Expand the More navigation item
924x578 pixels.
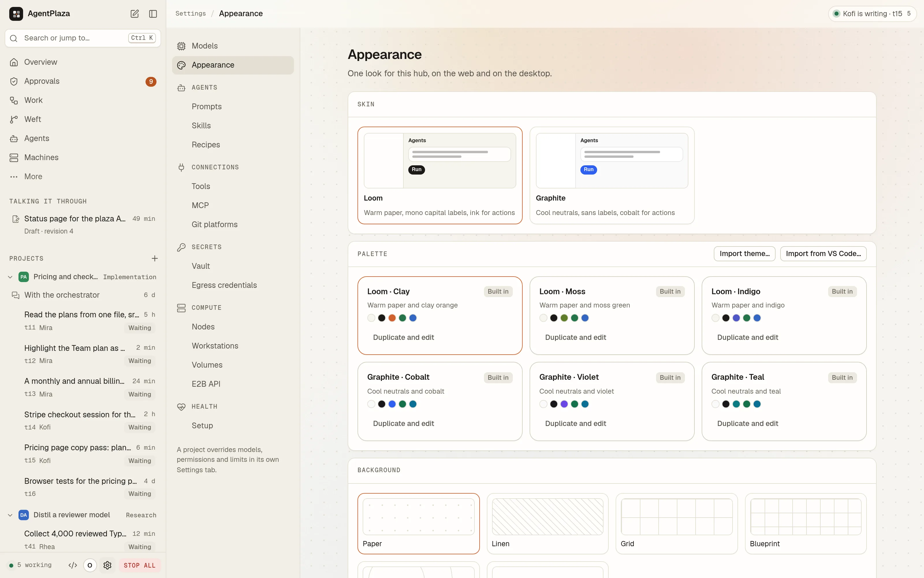tap(83, 177)
